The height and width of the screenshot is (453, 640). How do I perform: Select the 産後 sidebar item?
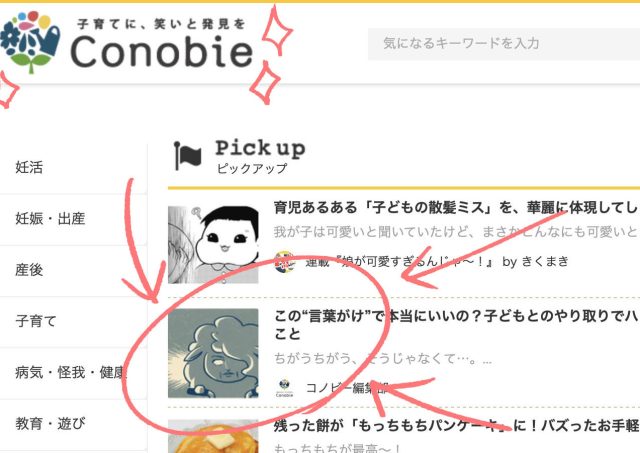[73, 270]
